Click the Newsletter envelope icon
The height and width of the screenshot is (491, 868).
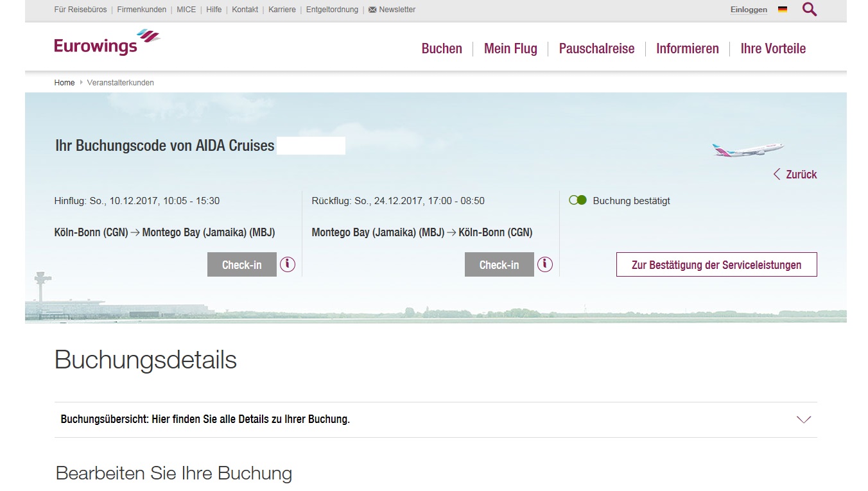point(372,10)
